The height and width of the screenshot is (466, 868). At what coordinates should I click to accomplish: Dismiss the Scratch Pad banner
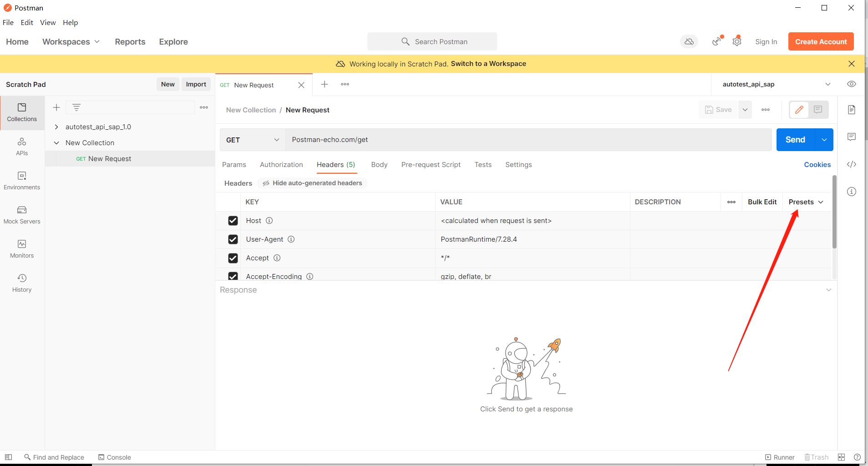(x=852, y=64)
